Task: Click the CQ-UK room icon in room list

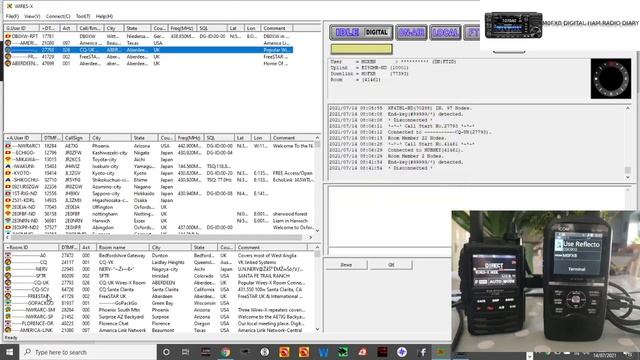Action: (x=8, y=282)
